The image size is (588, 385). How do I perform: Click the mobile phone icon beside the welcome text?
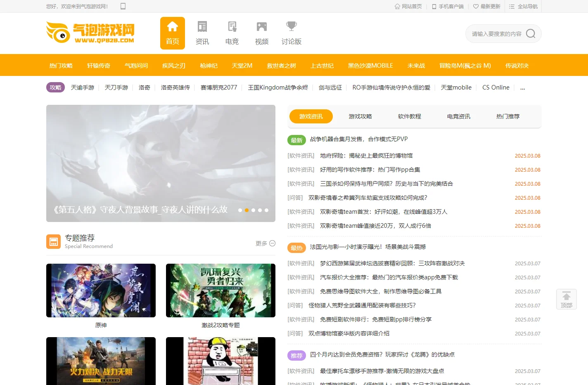[x=123, y=6]
